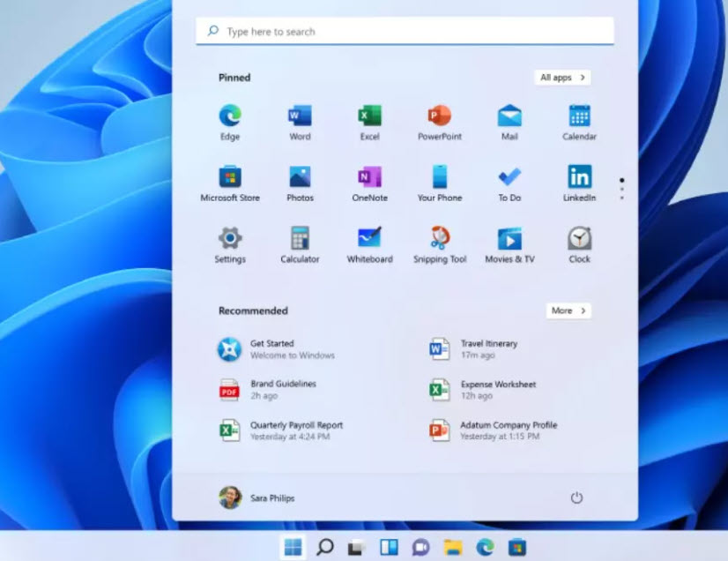Image resolution: width=728 pixels, height=561 pixels.
Task: Expand the All apps list
Action: pyautogui.click(x=562, y=78)
